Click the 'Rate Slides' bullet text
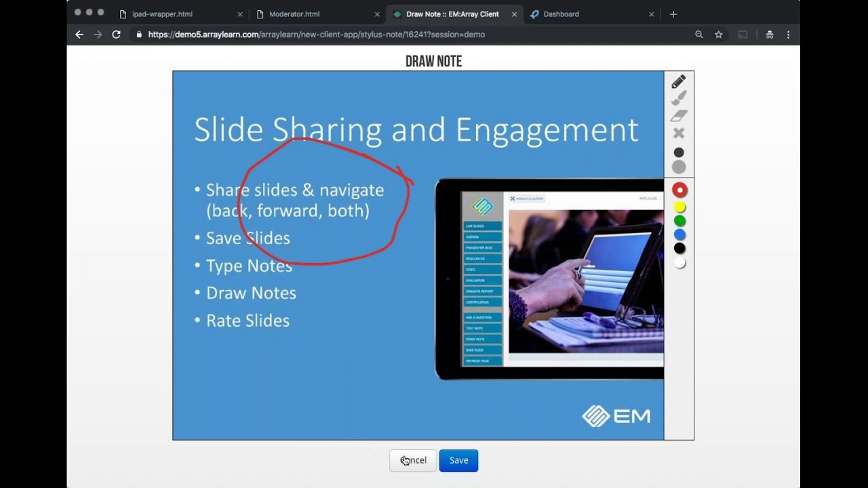 click(x=248, y=321)
